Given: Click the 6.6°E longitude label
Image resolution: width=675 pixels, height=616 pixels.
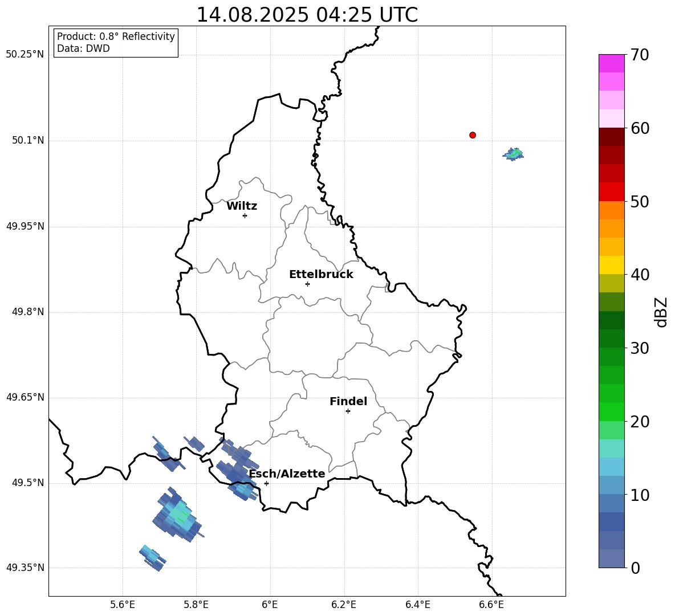Looking at the screenshot, I should 491,605.
